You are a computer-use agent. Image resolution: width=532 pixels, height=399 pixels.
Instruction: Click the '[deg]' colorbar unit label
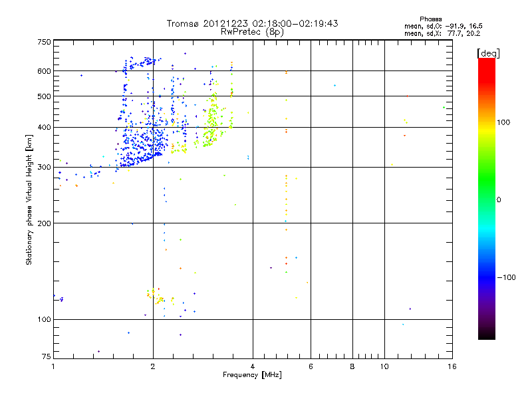click(x=488, y=53)
